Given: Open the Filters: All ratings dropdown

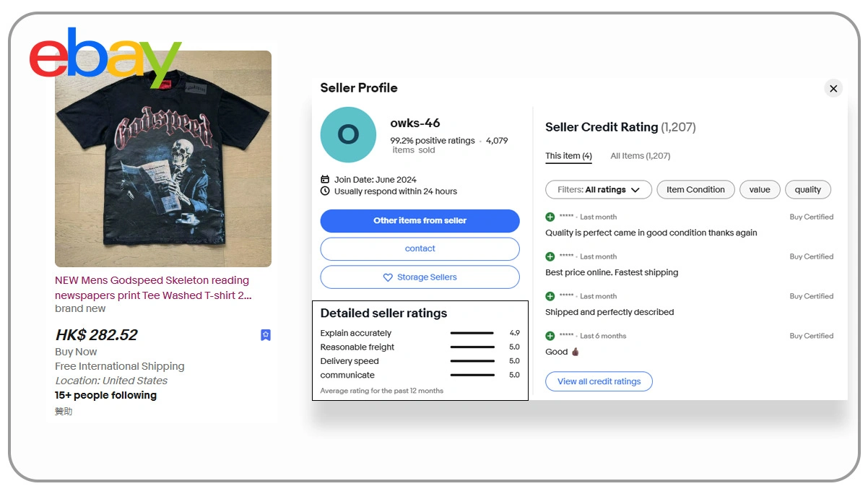Looking at the screenshot, I should 599,190.
